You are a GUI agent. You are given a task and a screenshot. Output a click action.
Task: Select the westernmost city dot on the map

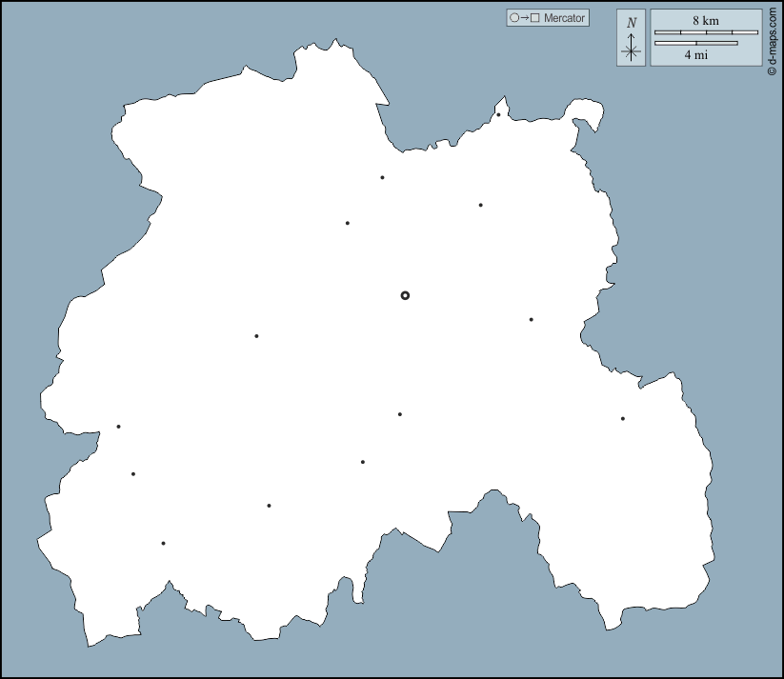pyautogui.click(x=118, y=427)
